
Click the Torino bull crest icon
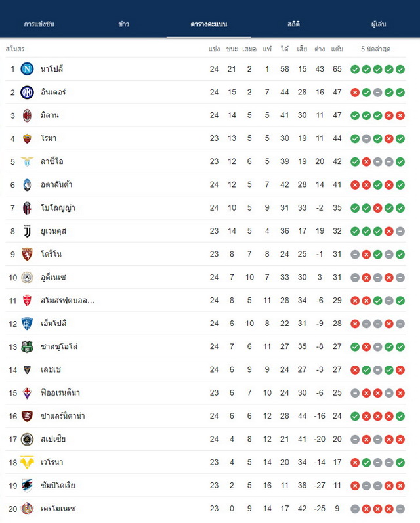27,254
